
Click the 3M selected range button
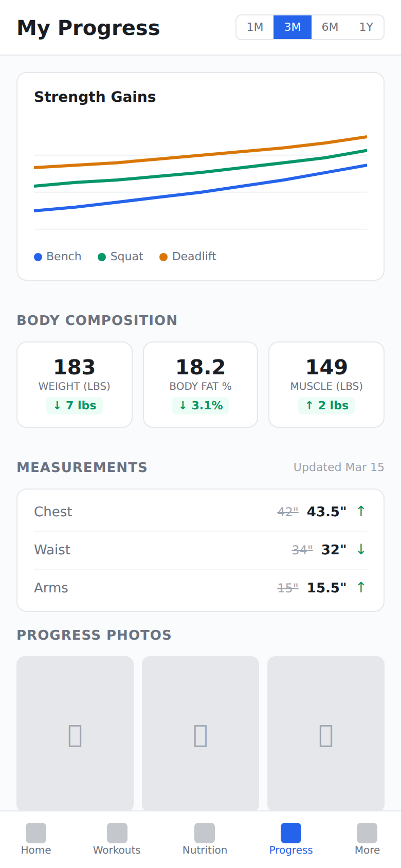click(293, 27)
